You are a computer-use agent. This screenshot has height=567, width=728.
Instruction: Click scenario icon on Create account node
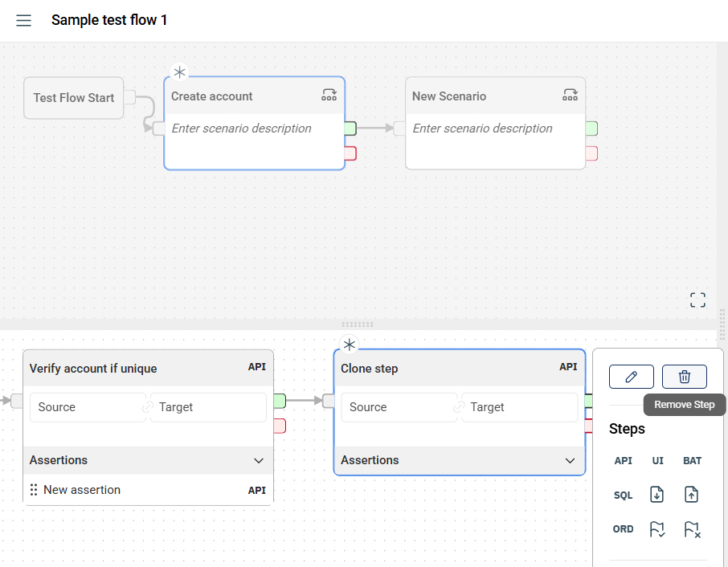pos(329,96)
